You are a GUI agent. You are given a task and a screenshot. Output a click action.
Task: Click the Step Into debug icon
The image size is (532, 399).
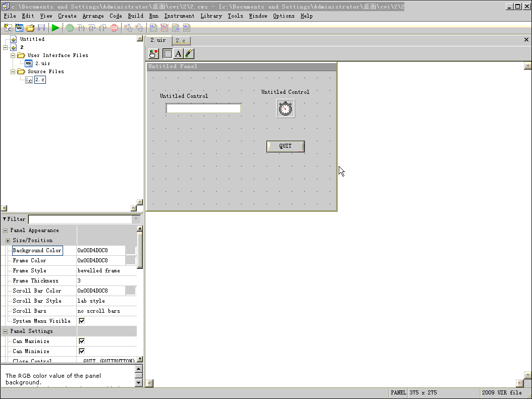81,28
